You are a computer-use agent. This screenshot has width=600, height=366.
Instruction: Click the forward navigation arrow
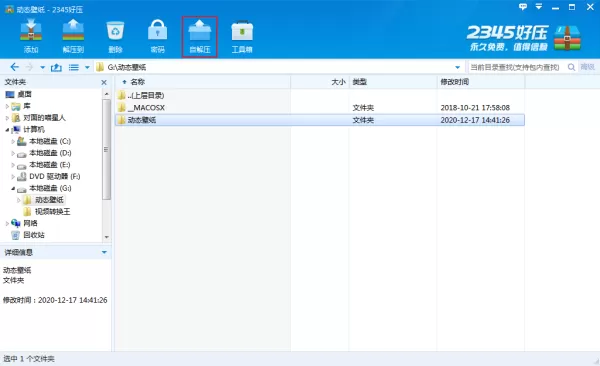29,67
